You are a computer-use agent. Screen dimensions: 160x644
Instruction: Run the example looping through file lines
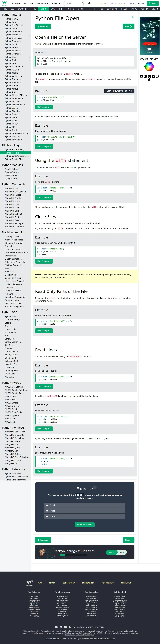click(44, 471)
